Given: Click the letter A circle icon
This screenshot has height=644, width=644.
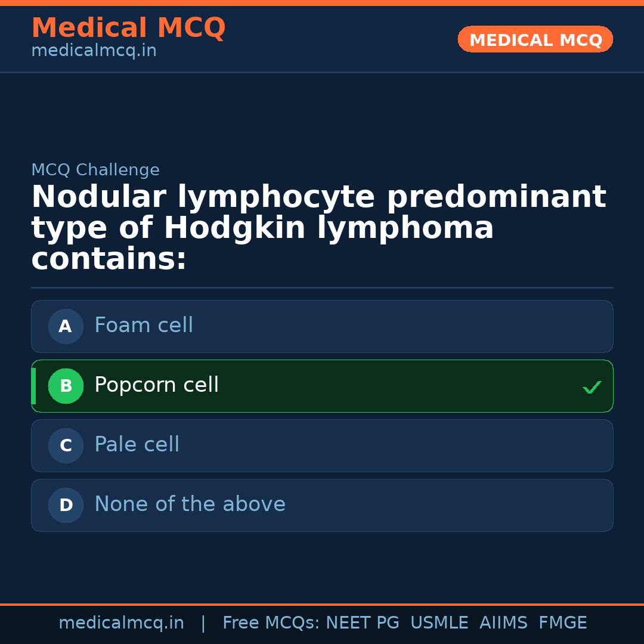Looking at the screenshot, I should (x=66, y=326).
